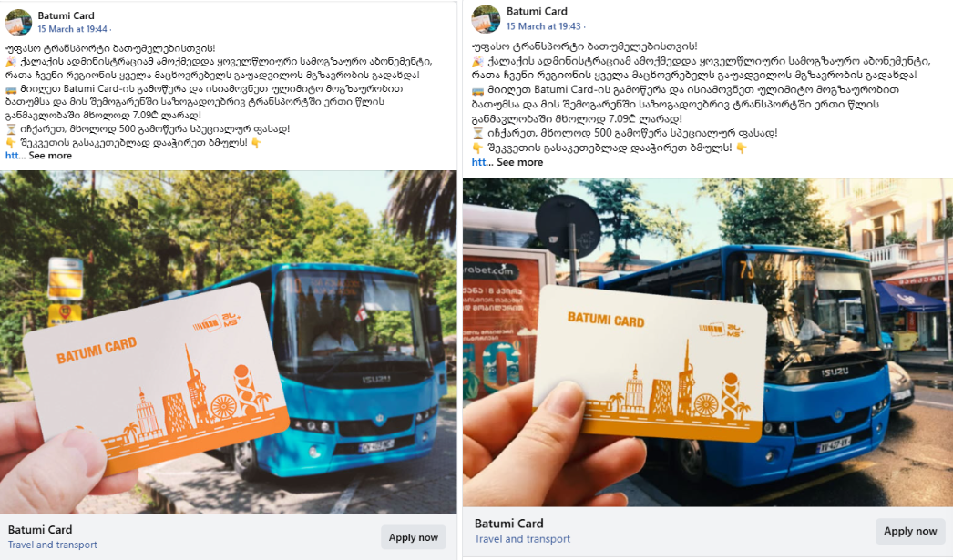The height and width of the screenshot is (560, 953).
Task: Open the truncated htt link in the left post
Action: point(12,156)
